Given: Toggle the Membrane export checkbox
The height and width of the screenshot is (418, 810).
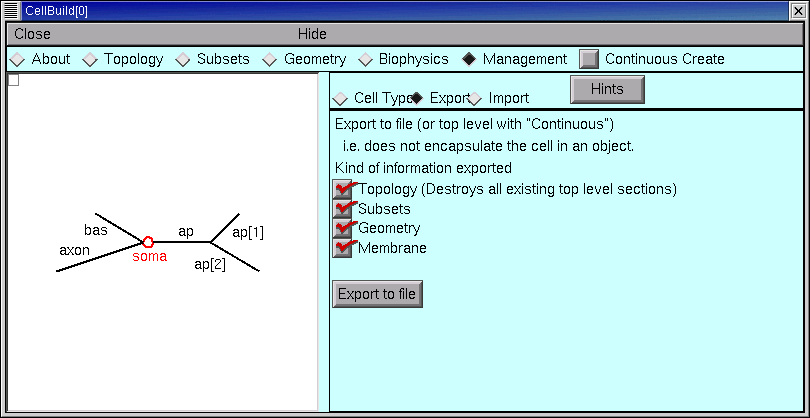Looking at the screenshot, I should (x=343, y=248).
